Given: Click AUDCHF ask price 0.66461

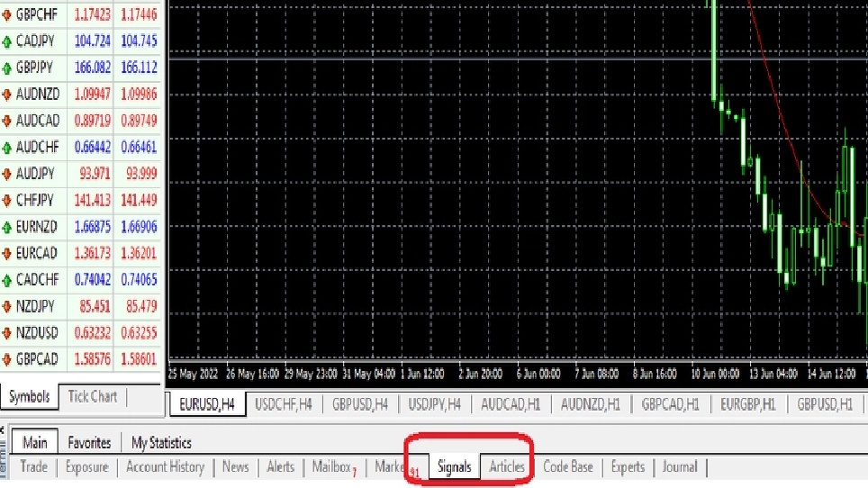Looking at the screenshot, I should (139, 147).
